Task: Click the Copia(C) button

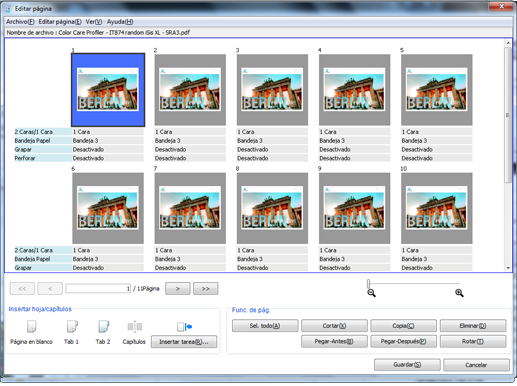Action: (403, 326)
